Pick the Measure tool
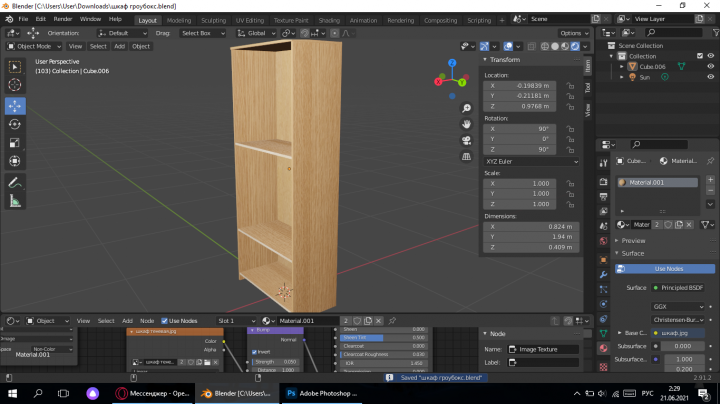720x404 pixels. click(x=15, y=201)
